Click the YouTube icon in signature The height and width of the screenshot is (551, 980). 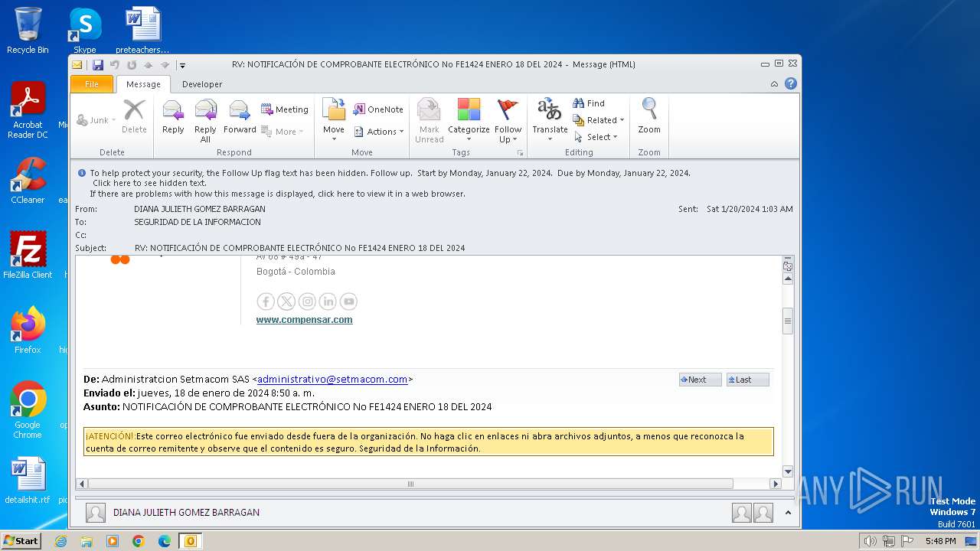[x=348, y=301]
